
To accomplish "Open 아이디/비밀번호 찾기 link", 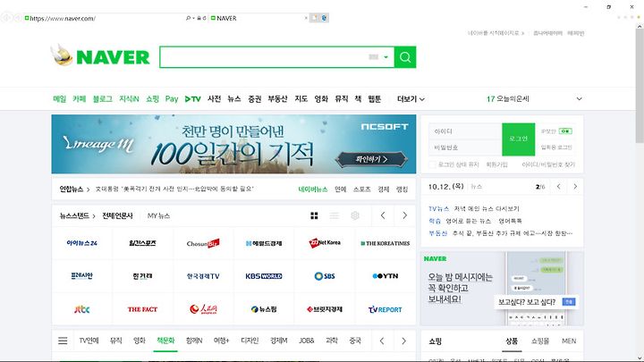I will pyautogui.click(x=548, y=164).
